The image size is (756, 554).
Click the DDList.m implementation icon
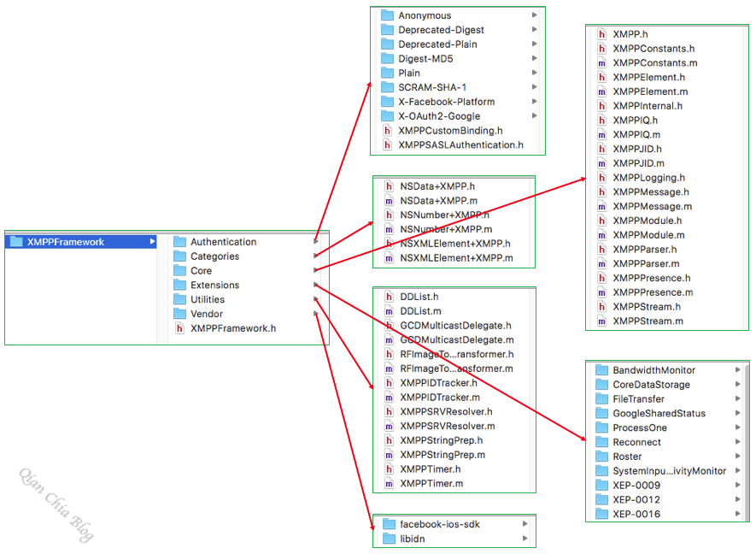(x=389, y=311)
